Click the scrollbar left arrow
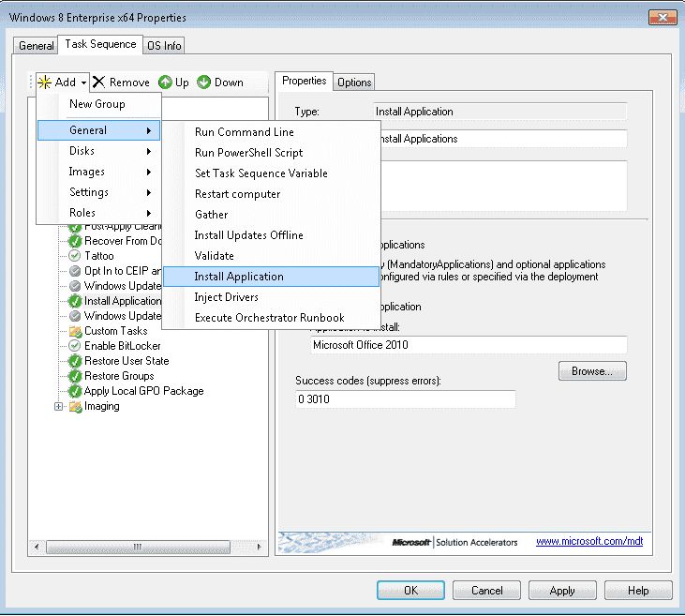The height and width of the screenshot is (616, 685). pos(37,547)
